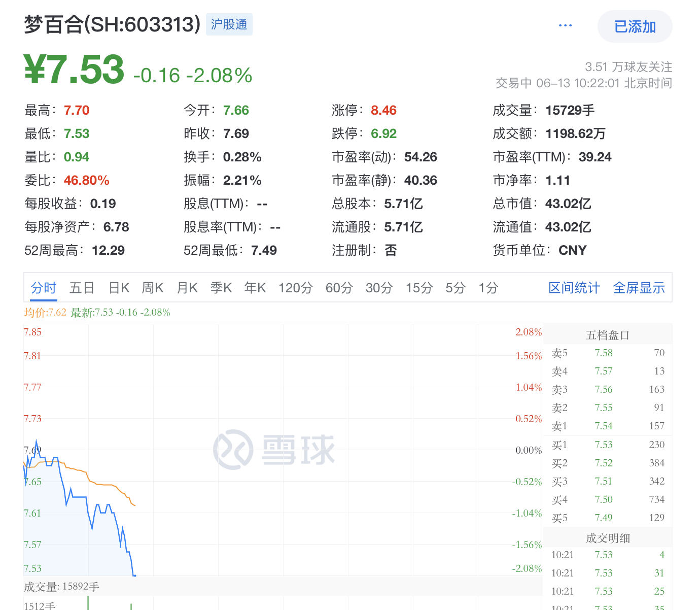Click the 52周最高 value 12.29
The image size is (700, 610).
click(x=108, y=251)
